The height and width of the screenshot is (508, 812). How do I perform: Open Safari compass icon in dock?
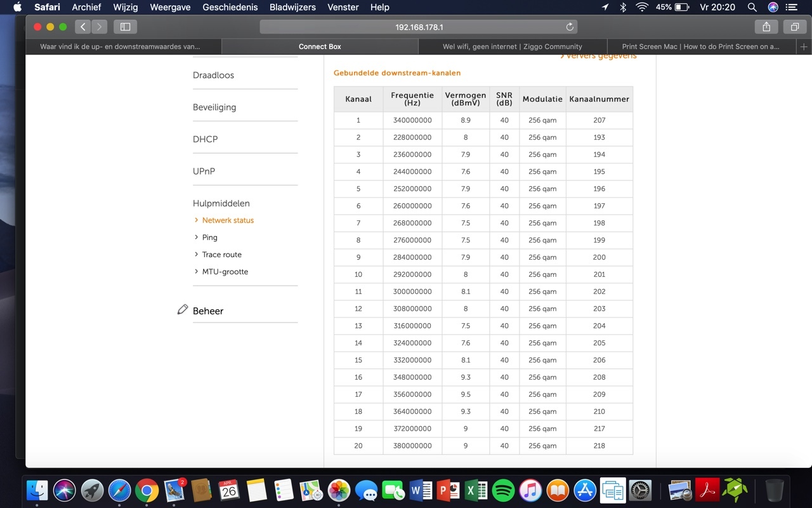[x=120, y=490]
